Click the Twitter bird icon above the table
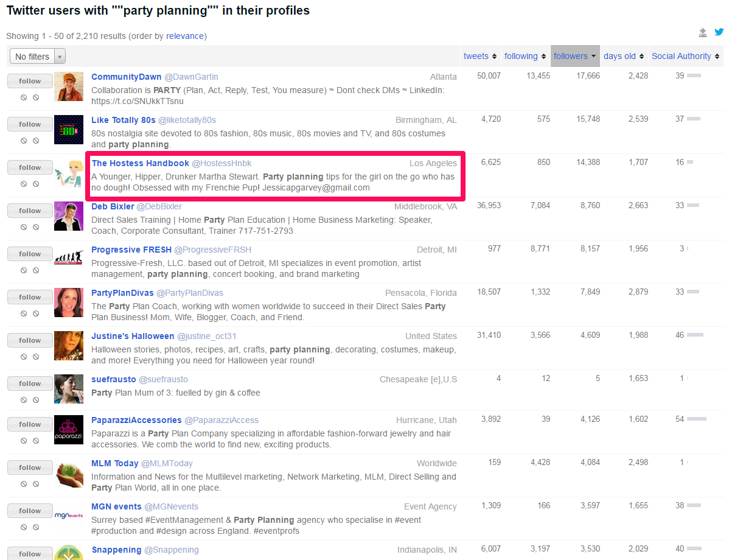729x560 pixels. pyautogui.click(x=719, y=32)
